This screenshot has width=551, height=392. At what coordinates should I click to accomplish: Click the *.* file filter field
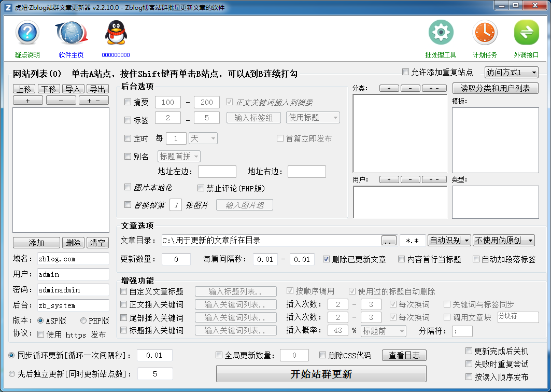[x=413, y=241]
